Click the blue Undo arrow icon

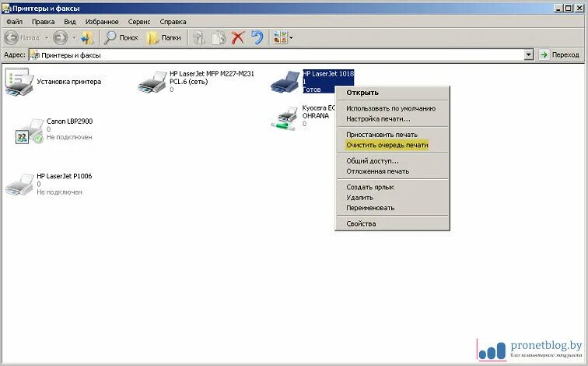coord(257,37)
